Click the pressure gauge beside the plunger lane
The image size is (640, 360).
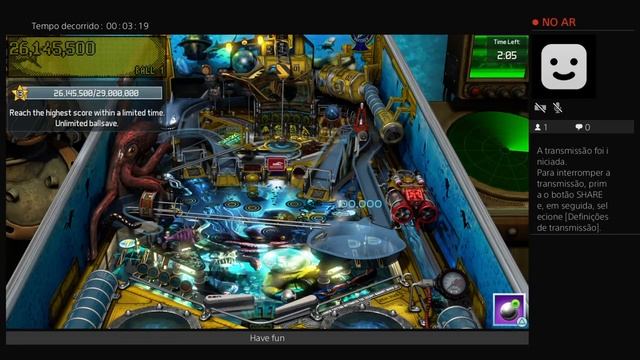[x=452, y=283]
